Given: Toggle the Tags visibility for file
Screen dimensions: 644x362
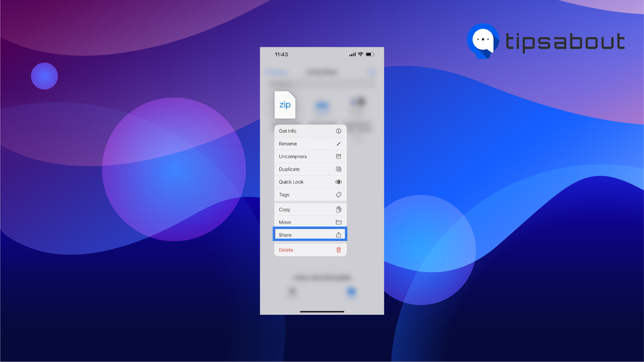Looking at the screenshot, I should [310, 195].
